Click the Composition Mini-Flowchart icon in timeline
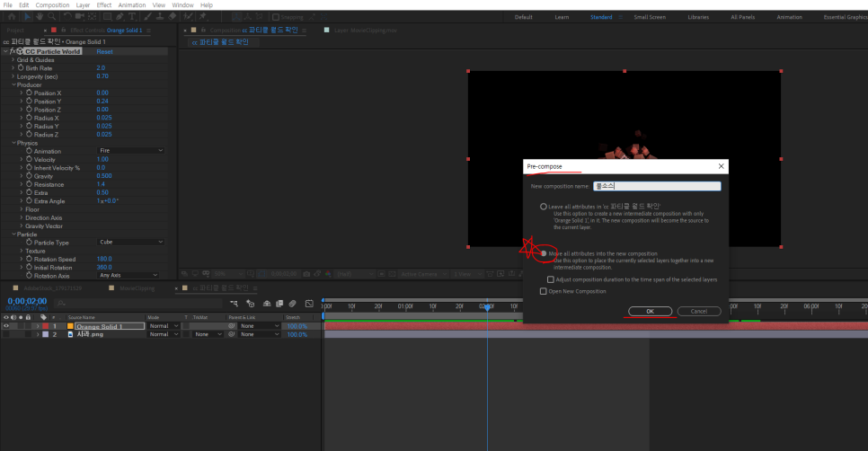Viewport: 868px width, 451px height. coord(235,304)
